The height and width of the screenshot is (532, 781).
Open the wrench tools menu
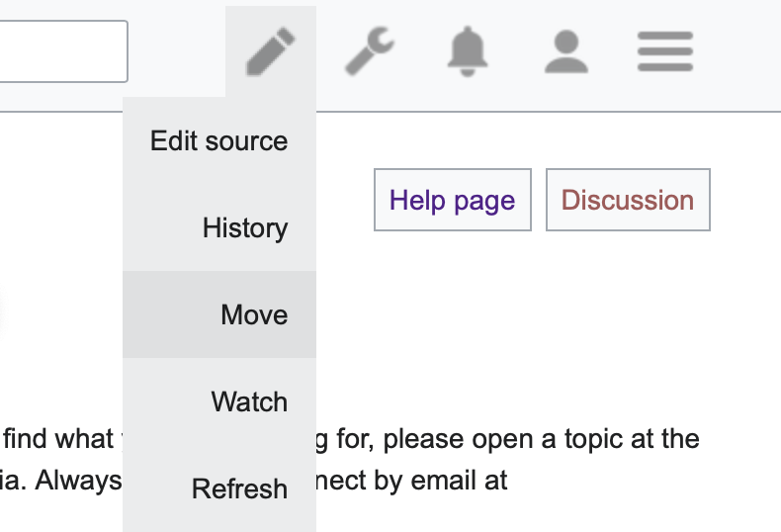click(369, 51)
